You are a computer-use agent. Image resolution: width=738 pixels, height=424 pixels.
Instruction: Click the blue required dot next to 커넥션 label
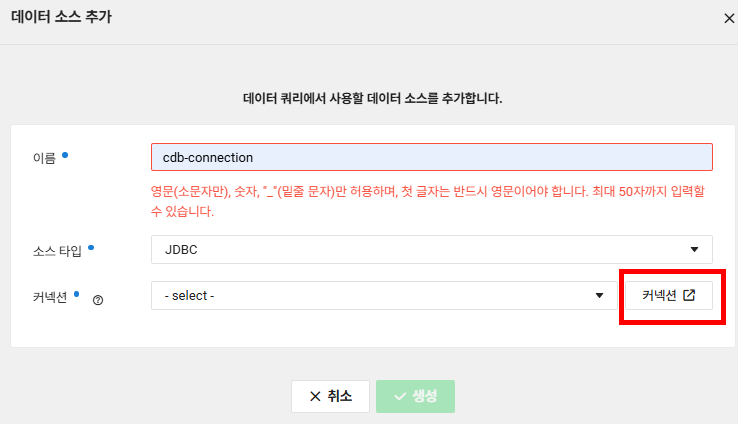pos(77,294)
